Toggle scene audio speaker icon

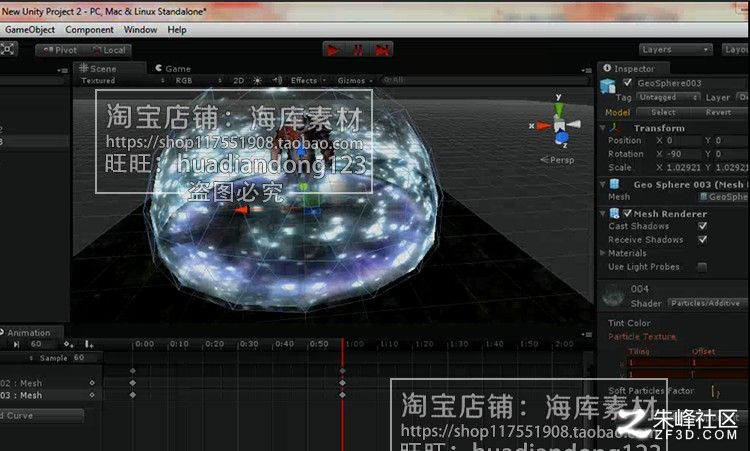pos(277,80)
